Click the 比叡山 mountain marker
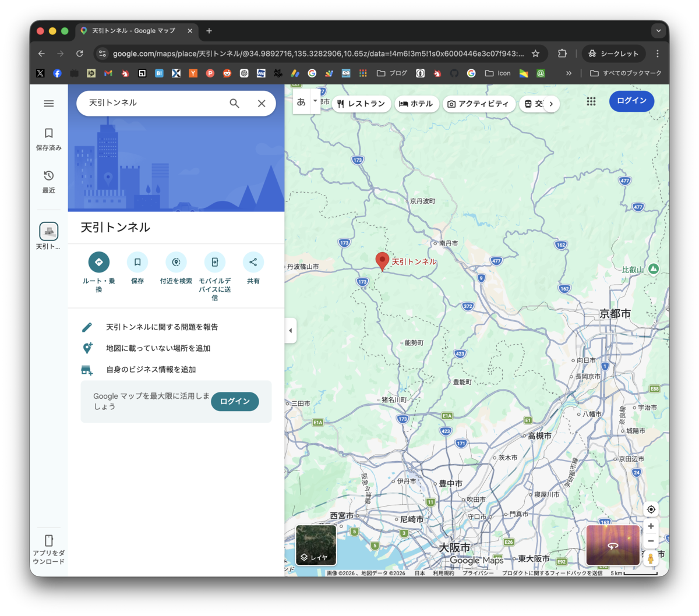699x616 pixels. [x=654, y=268]
